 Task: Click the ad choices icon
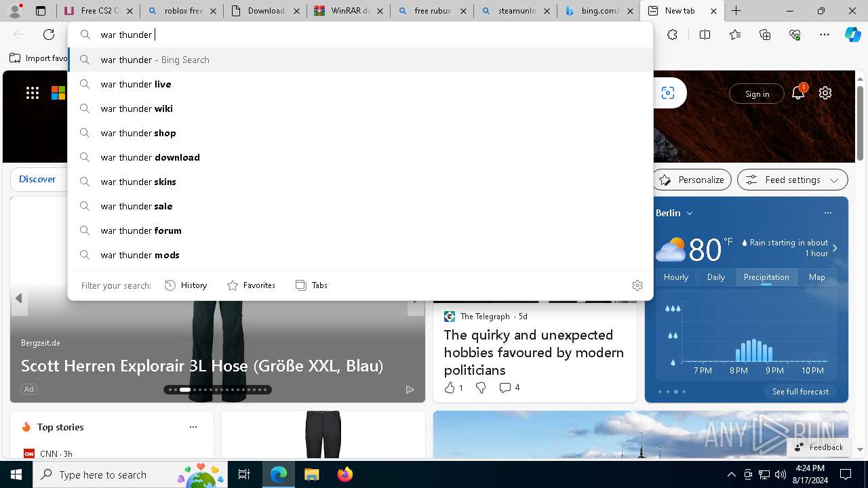410,389
